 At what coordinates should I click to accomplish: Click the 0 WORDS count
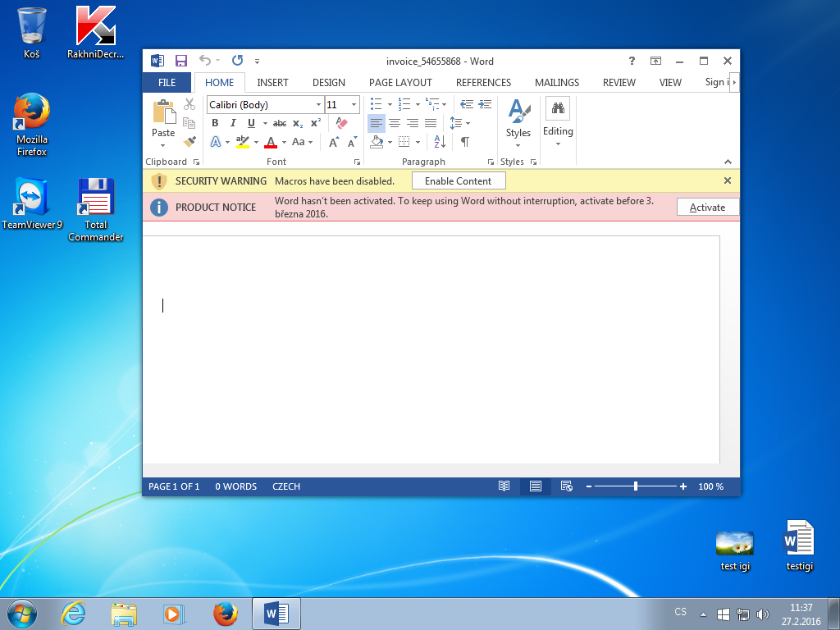235,486
